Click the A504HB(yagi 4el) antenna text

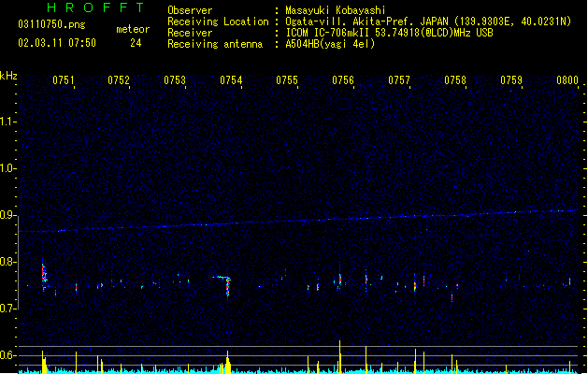[x=330, y=44]
